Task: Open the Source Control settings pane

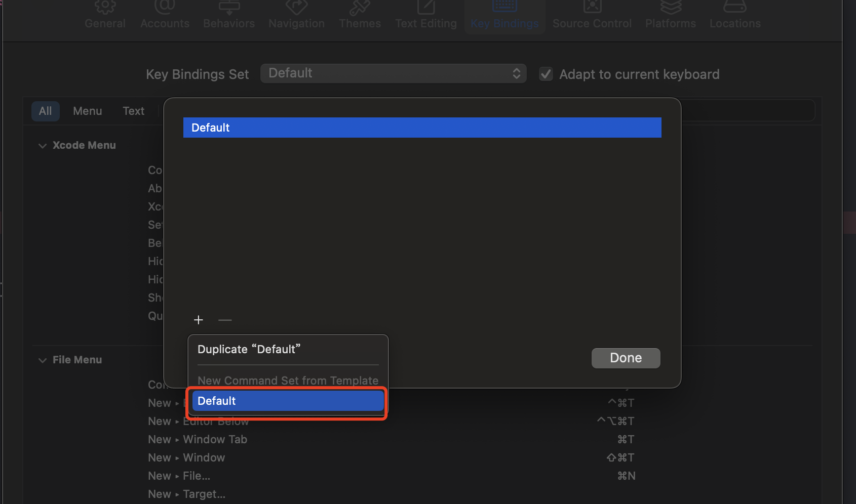Action: (x=593, y=15)
